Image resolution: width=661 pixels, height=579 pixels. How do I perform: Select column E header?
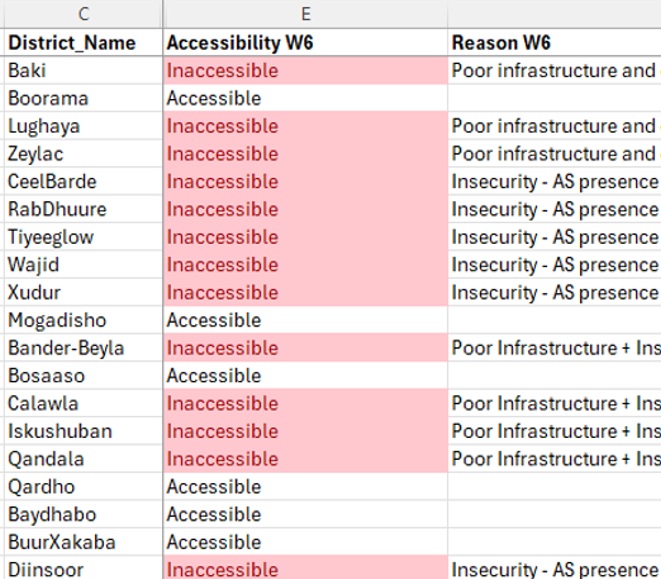[305, 14]
